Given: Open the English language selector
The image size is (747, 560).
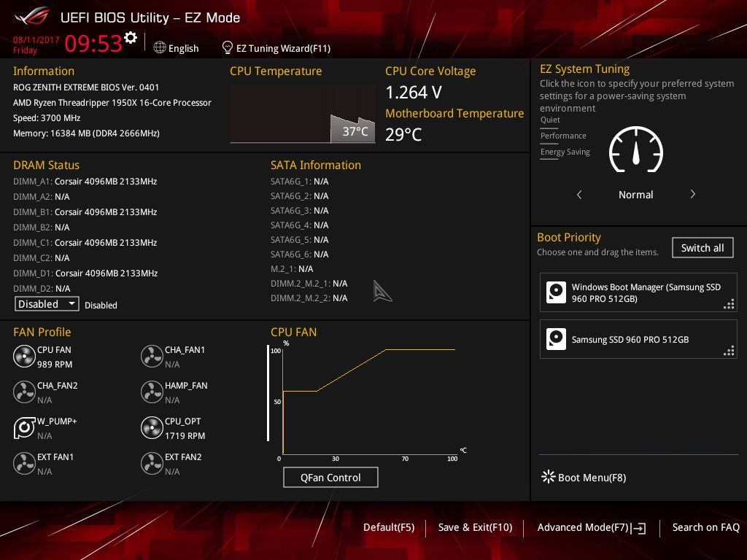Looking at the screenshot, I should [x=177, y=48].
